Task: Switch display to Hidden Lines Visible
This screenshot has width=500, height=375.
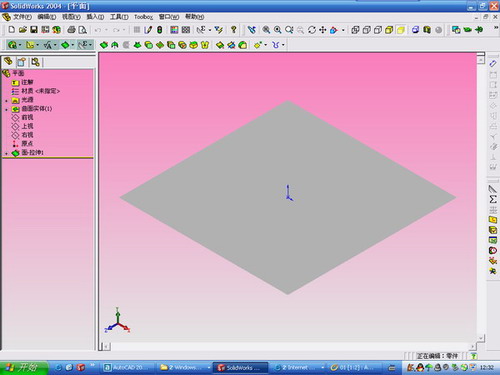Action: point(366,30)
